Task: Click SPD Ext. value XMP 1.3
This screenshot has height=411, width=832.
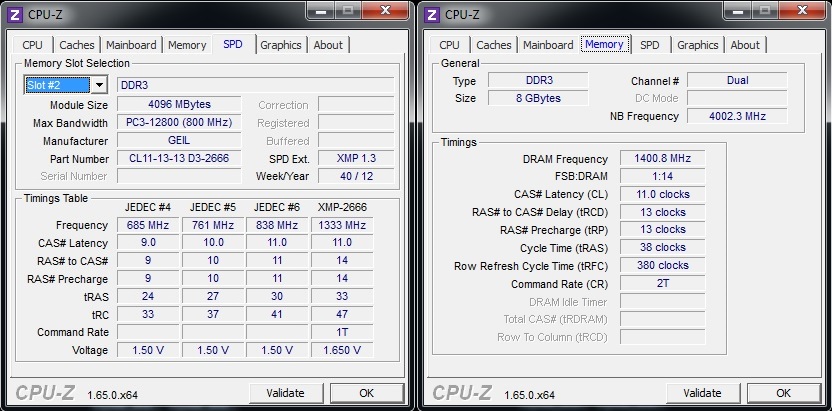Action: point(356,158)
